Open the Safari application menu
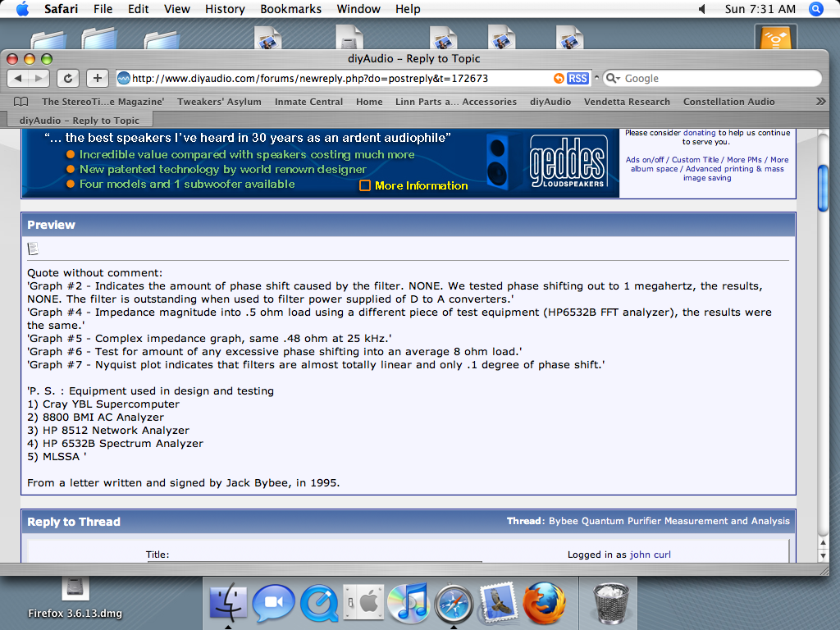 [61, 9]
